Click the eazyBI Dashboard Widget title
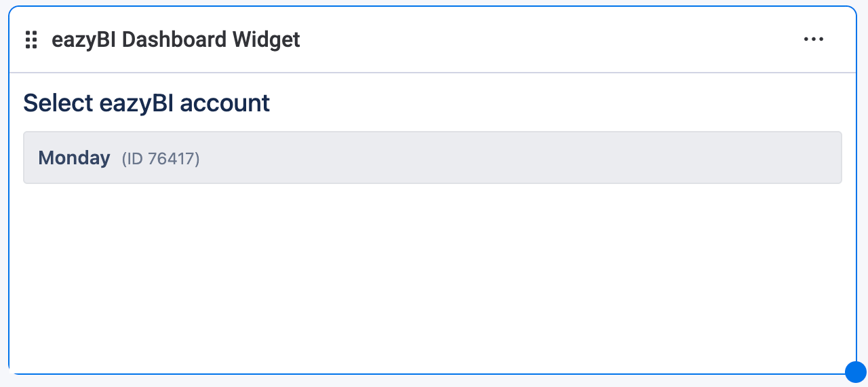This screenshot has height=387, width=868. click(176, 40)
